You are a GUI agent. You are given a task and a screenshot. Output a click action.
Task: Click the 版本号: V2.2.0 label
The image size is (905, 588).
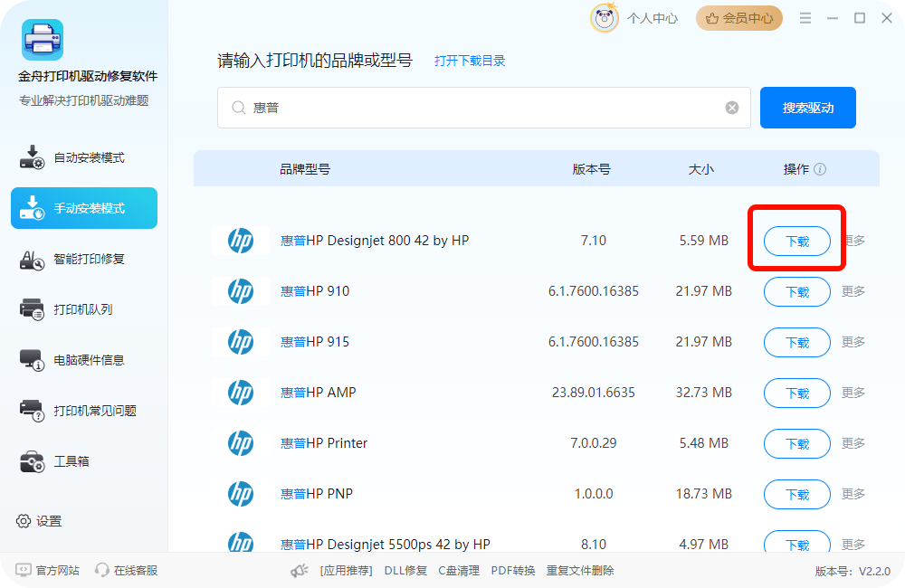pos(853,572)
